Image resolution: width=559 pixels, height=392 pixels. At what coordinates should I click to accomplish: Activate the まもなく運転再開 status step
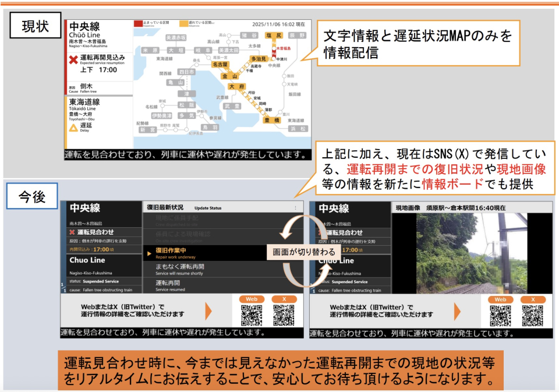click(x=179, y=267)
